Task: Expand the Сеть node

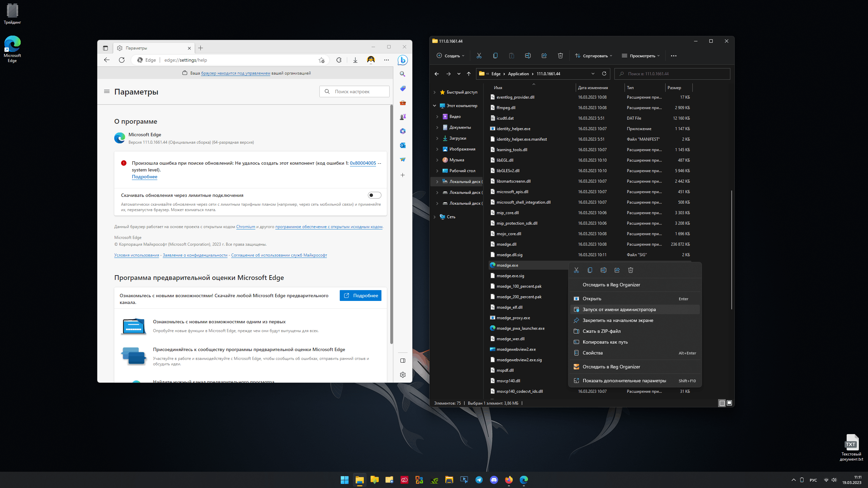Action: 434,217
